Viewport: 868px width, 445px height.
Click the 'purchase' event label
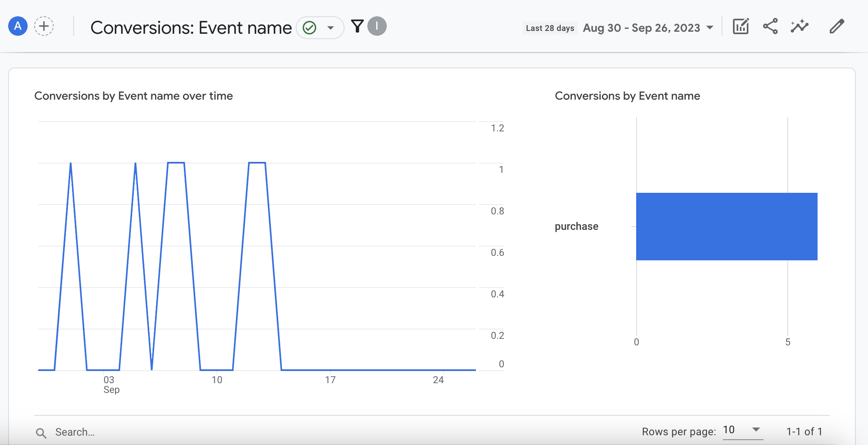576,227
